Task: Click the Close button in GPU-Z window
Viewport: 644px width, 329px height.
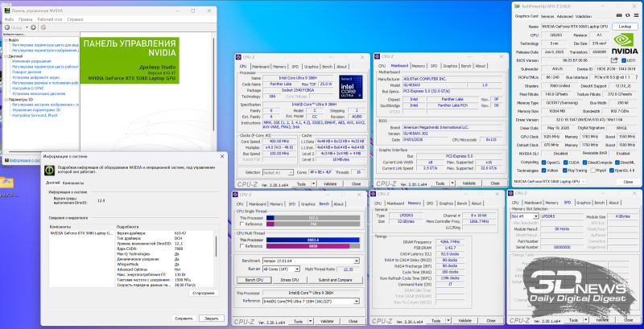Action: click(x=628, y=181)
